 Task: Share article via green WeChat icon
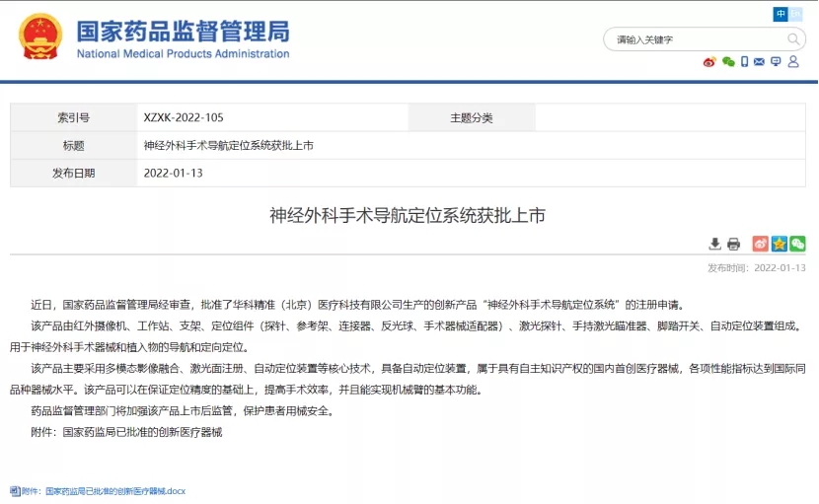tap(797, 244)
